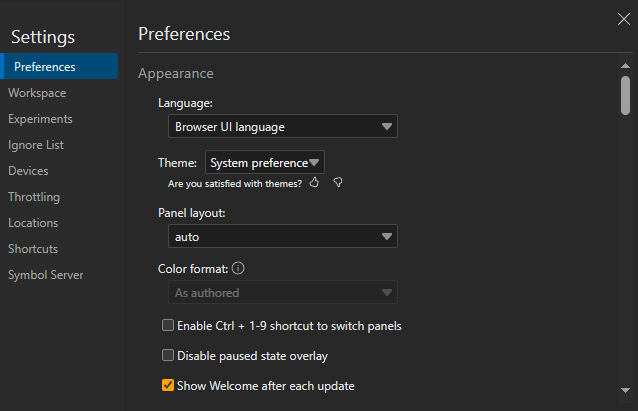Check Disable paused state overlay
Image resolution: width=638 pixels, height=411 pixels.
[168, 355]
